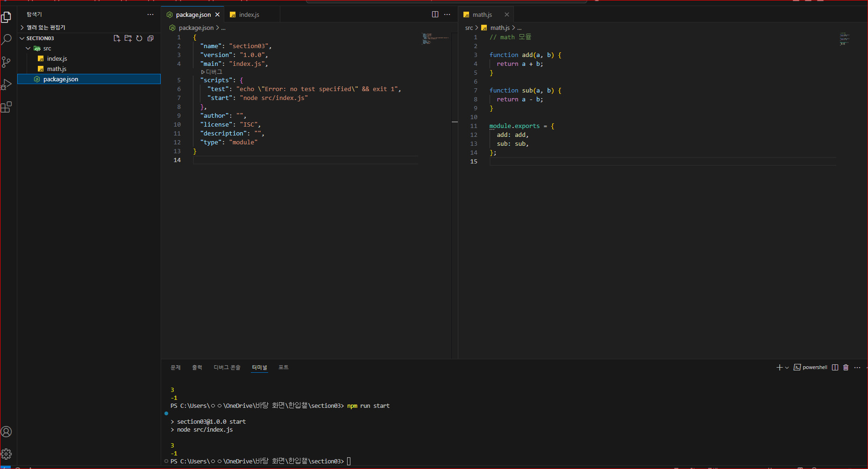Open the Source Control view
This screenshot has height=469, width=868.
tap(7, 62)
